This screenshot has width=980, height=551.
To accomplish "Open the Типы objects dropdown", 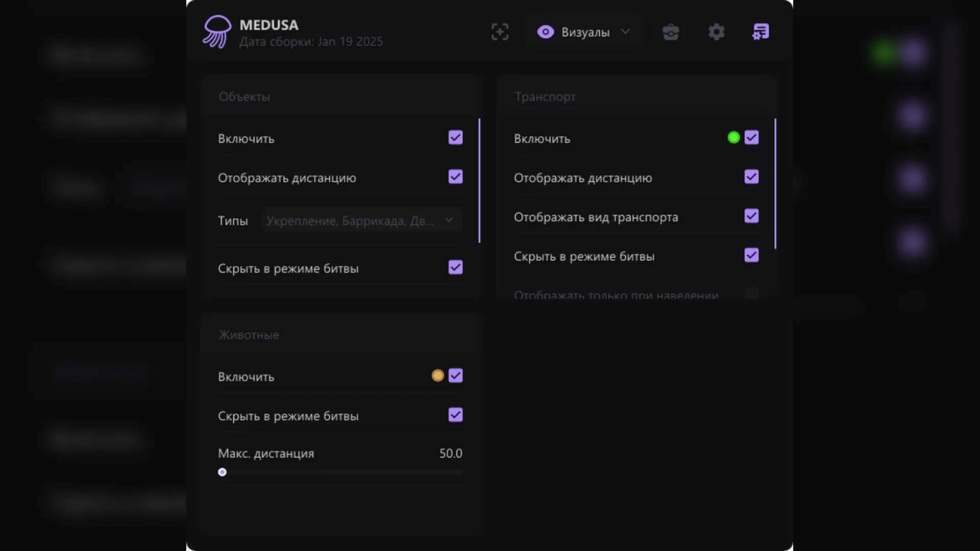I will point(361,220).
